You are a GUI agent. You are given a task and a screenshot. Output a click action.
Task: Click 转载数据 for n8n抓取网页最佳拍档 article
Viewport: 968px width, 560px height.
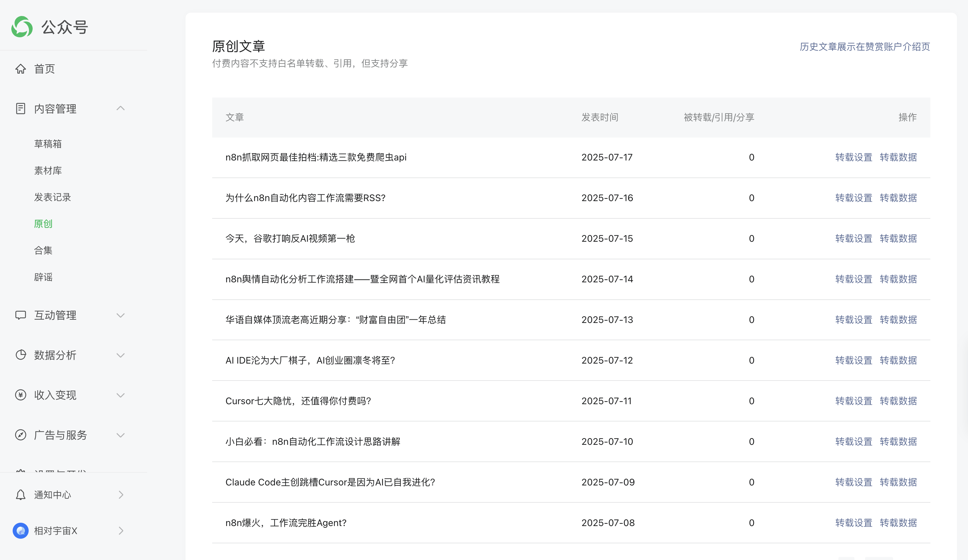click(898, 157)
